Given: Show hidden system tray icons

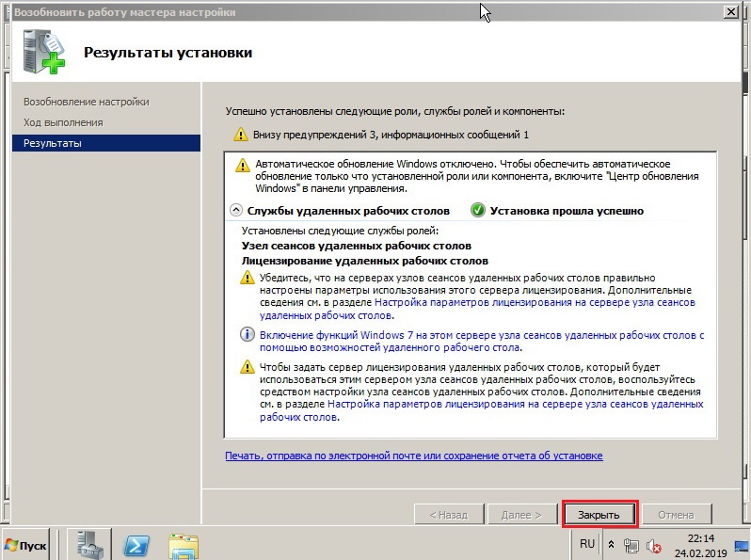Looking at the screenshot, I should (x=613, y=545).
